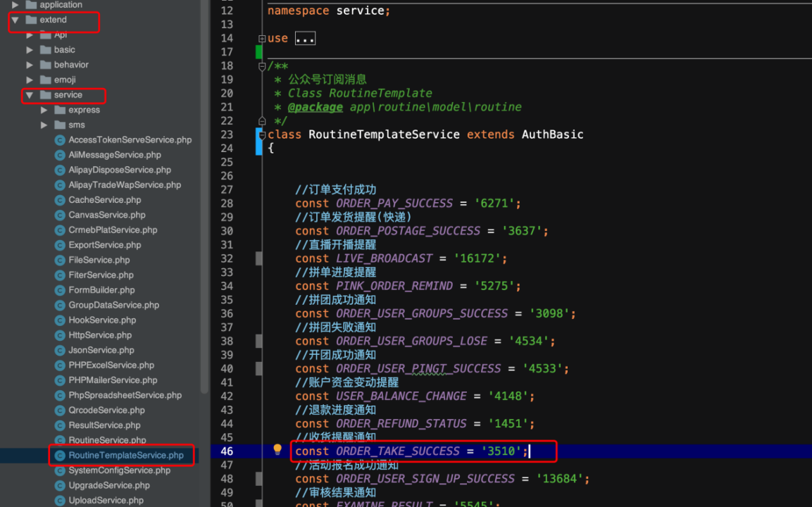
Task: Collapse the doc comment fold marker
Action: pos(262,66)
